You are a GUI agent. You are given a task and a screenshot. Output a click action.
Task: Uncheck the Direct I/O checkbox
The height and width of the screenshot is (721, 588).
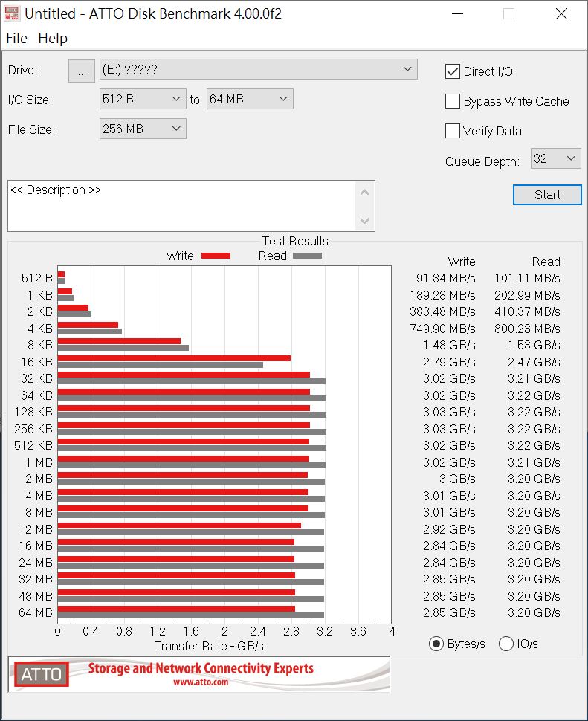[453, 71]
